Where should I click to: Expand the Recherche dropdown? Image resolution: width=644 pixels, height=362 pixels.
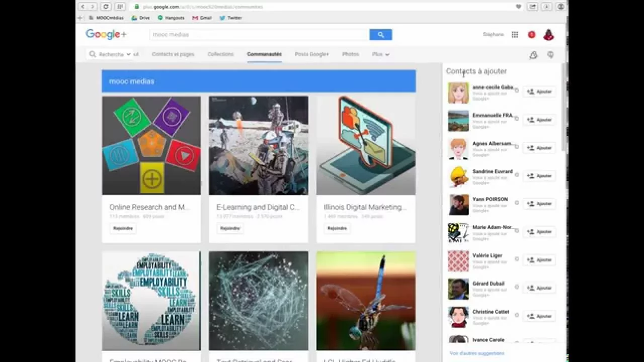[110, 54]
